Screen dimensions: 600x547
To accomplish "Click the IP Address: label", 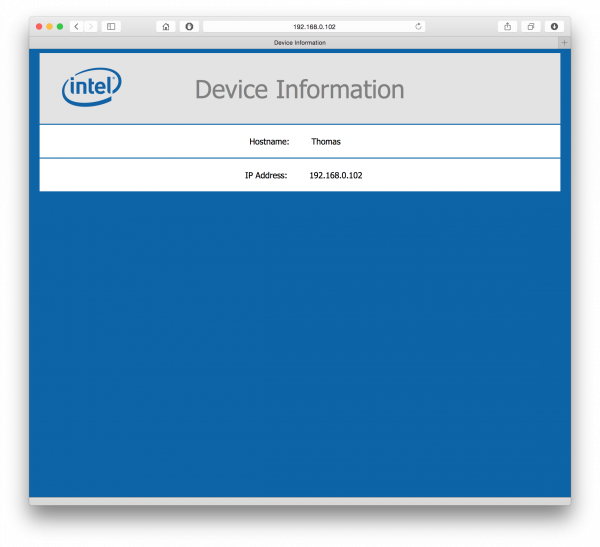I will (266, 175).
